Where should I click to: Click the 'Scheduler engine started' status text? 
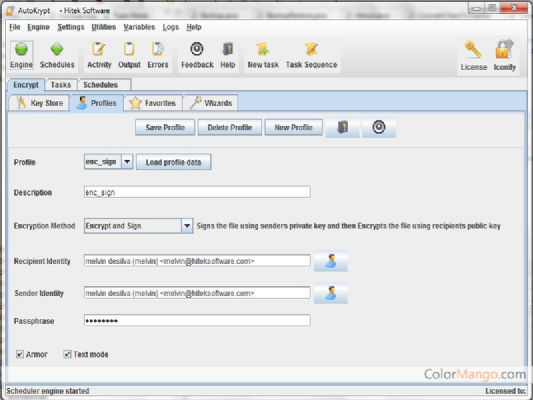click(48, 391)
